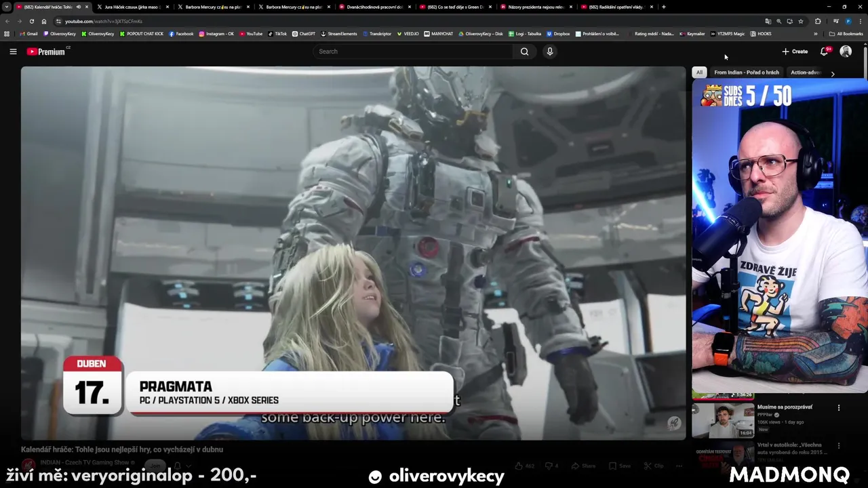Go to browser home page
Image resolution: width=868 pixels, height=488 pixels.
click(x=44, y=21)
